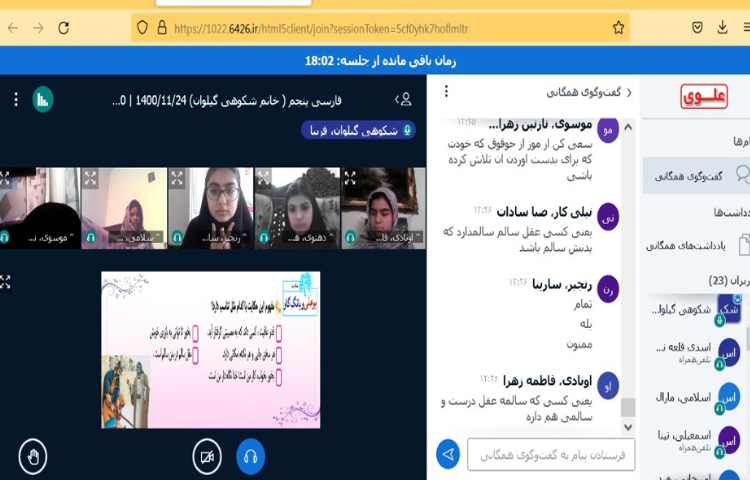
Task: Open dropdown on the رنجبر webcam name
Action: 223,237
